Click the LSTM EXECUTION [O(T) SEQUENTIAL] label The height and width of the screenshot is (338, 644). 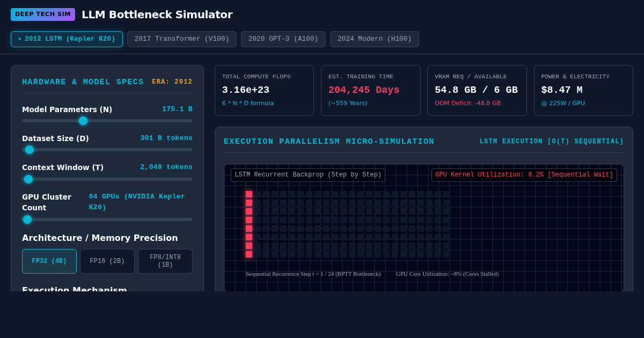[x=552, y=142]
